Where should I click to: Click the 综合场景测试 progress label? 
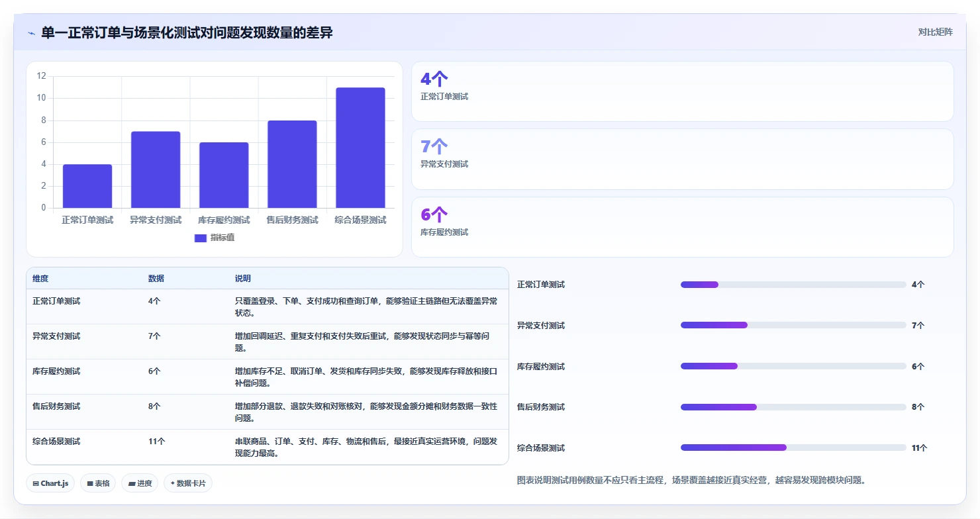click(541, 448)
